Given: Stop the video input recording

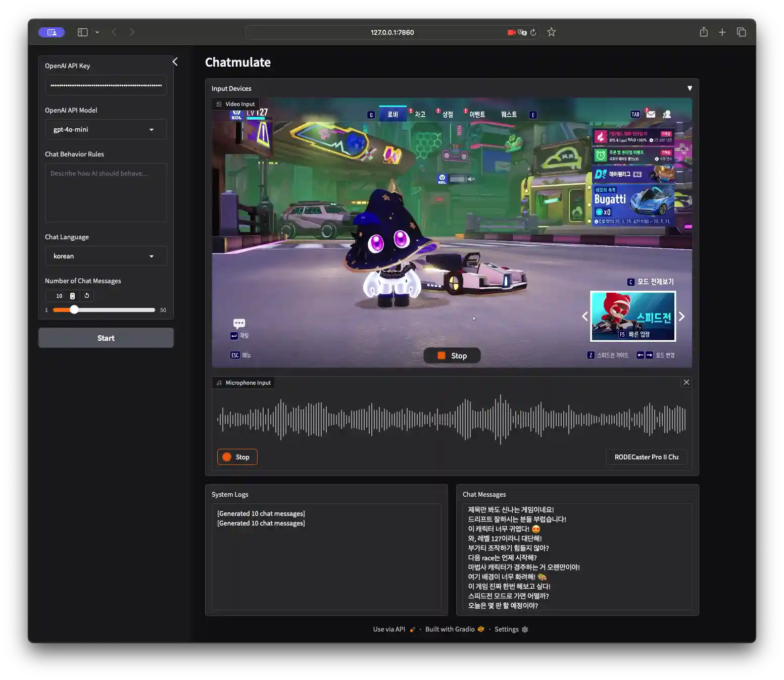Looking at the screenshot, I should (452, 356).
